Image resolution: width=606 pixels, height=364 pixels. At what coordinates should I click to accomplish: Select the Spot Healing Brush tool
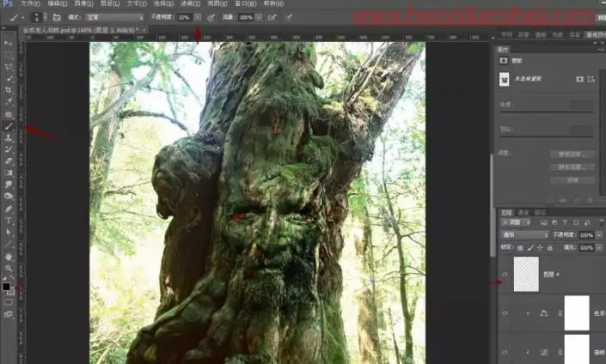[x=8, y=115]
